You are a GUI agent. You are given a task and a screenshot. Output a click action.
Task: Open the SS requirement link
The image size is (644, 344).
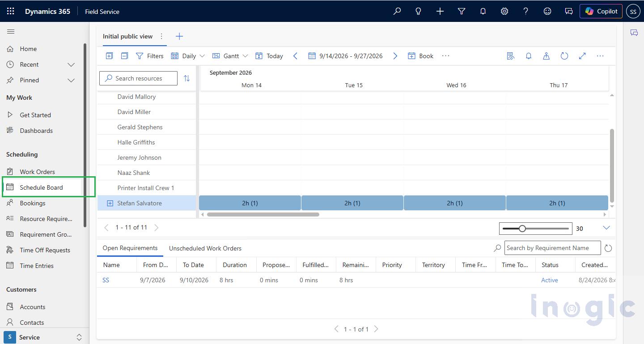(106, 280)
